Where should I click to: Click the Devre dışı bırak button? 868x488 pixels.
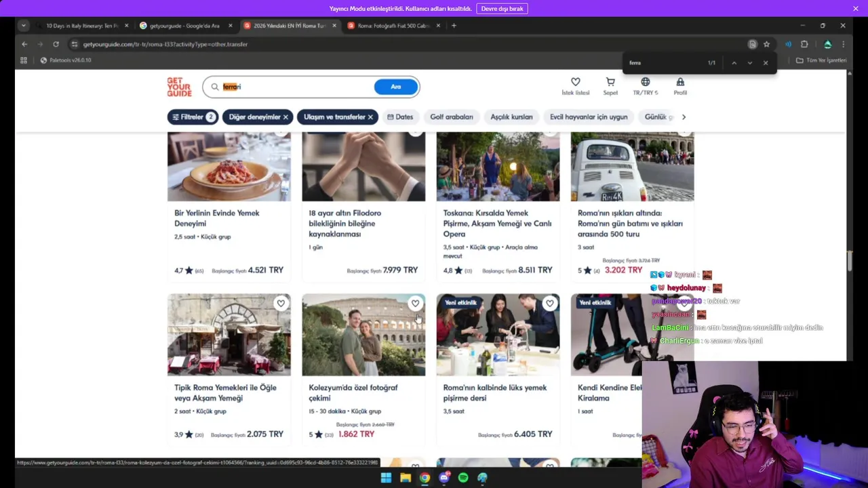click(502, 8)
